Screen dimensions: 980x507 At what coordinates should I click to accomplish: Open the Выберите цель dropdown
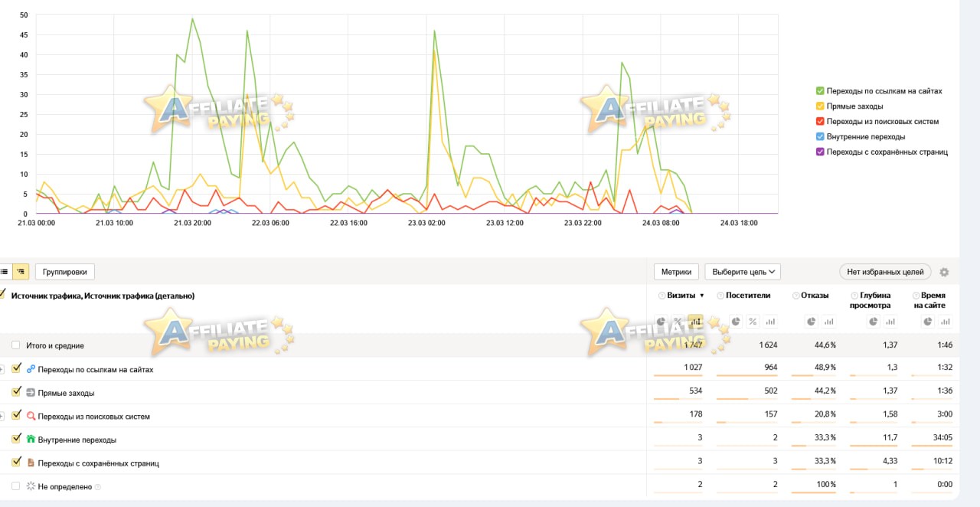[x=743, y=272]
